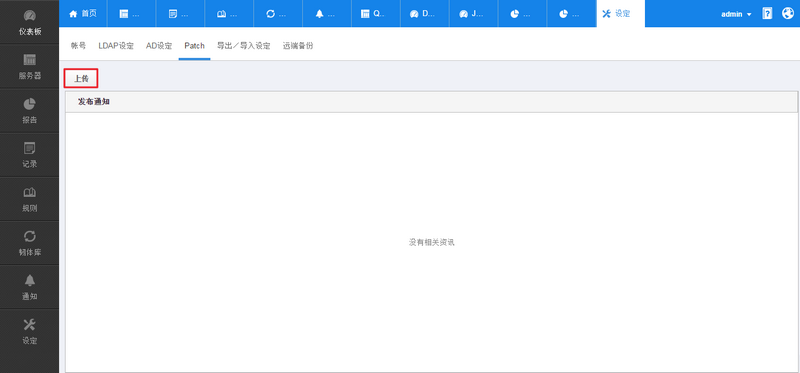Image resolution: width=800 pixels, height=373 pixels.
Task: Open 报告 reports pie chart icon
Action: (x=29, y=111)
